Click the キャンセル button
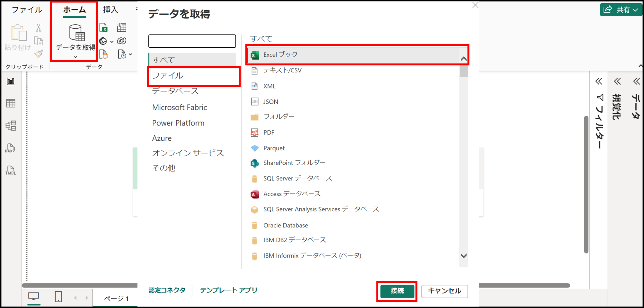 pyautogui.click(x=444, y=291)
